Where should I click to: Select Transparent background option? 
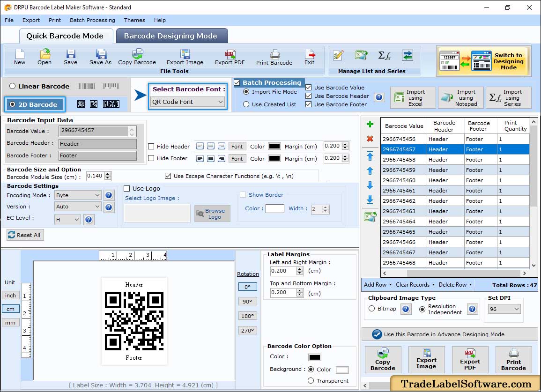(x=311, y=381)
